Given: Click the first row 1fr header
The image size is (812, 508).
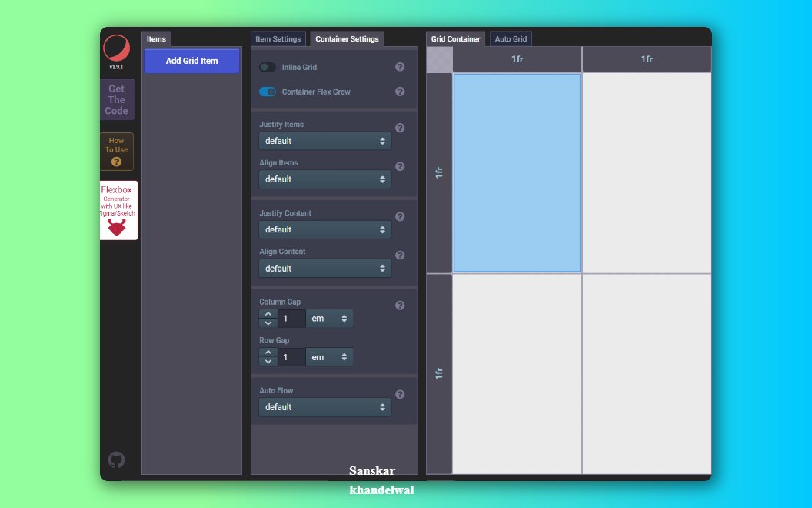Looking at the screenshot, I should tap(439, 172).
